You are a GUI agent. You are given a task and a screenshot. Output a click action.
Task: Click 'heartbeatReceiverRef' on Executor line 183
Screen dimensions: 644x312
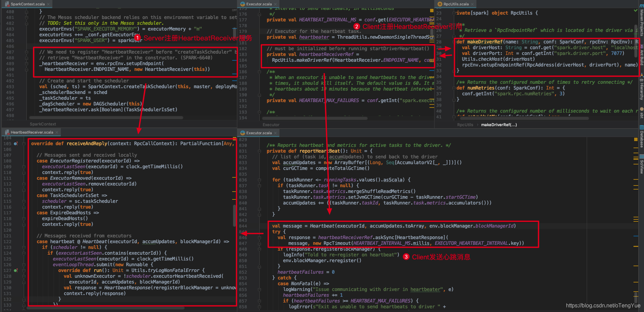(x=326, y=54)
